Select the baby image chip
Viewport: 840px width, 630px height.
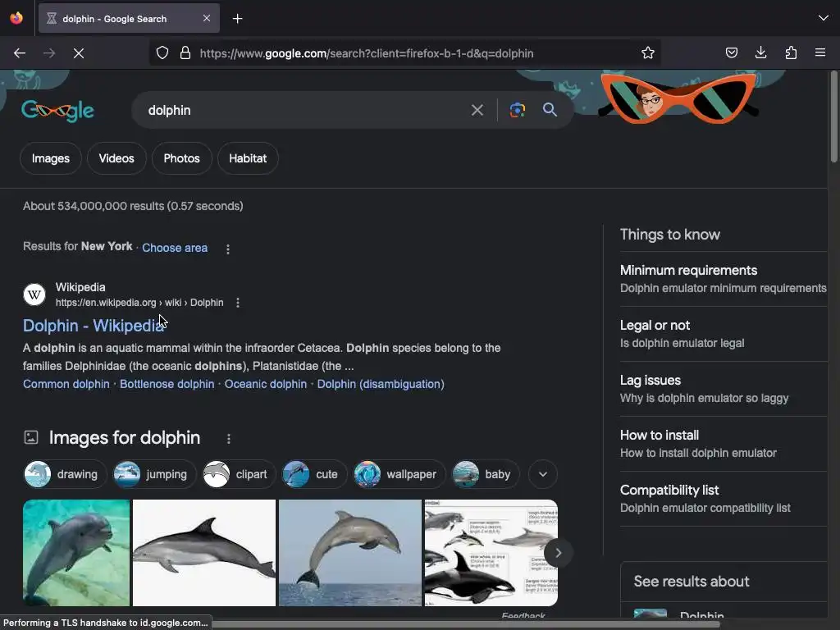click(x=486, y=474)
